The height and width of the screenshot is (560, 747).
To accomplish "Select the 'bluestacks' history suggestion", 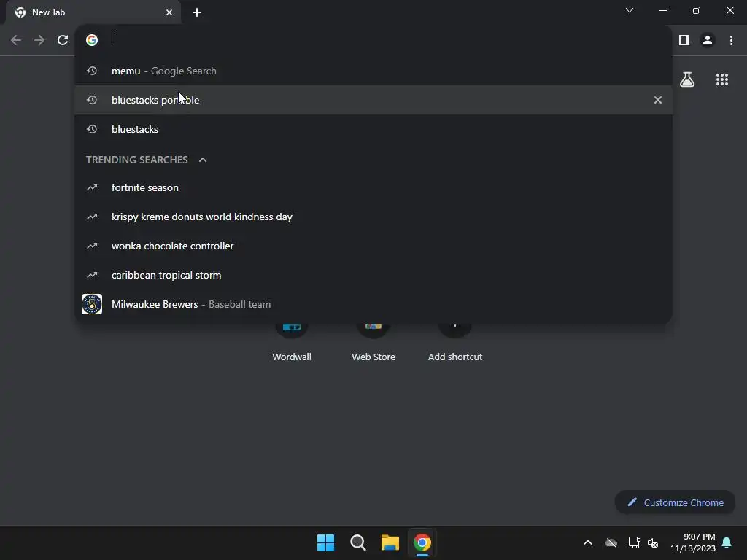I will [373, 129].
